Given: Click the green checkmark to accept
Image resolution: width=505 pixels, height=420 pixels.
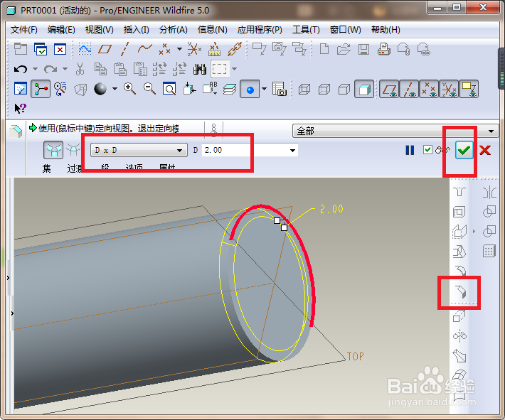Looking at the screenshot, I should (464, 150).
